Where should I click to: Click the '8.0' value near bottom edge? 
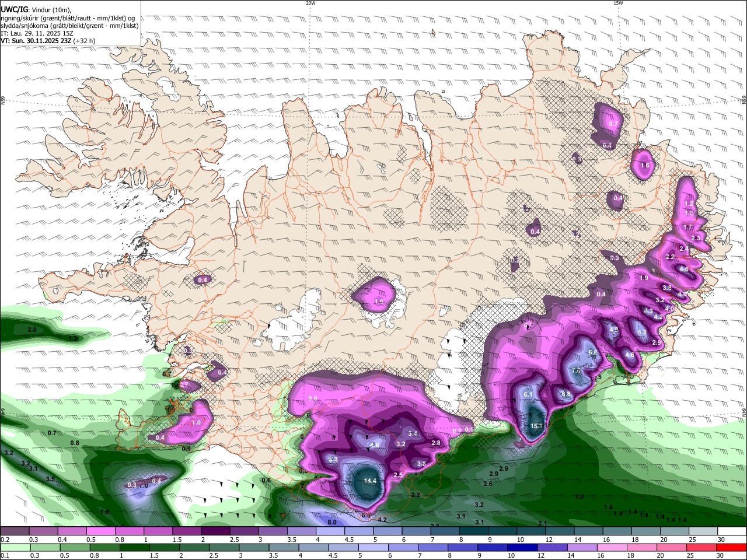pyautogui.click(x=332, y=522)
